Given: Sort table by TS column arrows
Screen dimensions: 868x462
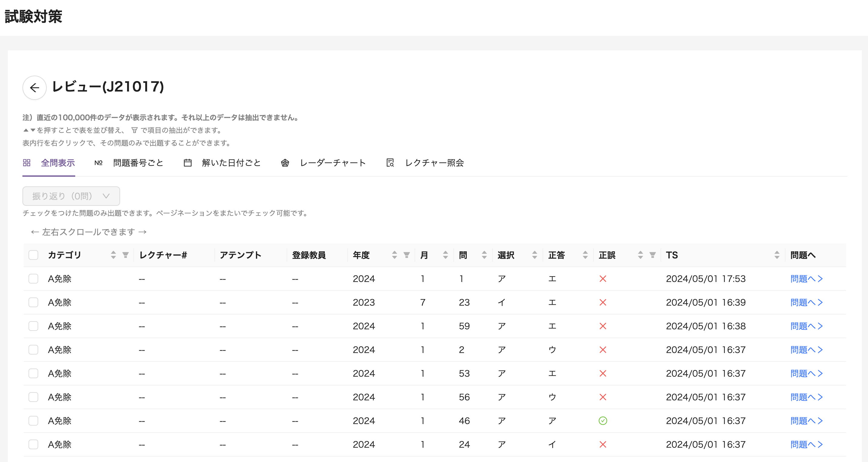Looking at the screenshot, I should 777,255.
